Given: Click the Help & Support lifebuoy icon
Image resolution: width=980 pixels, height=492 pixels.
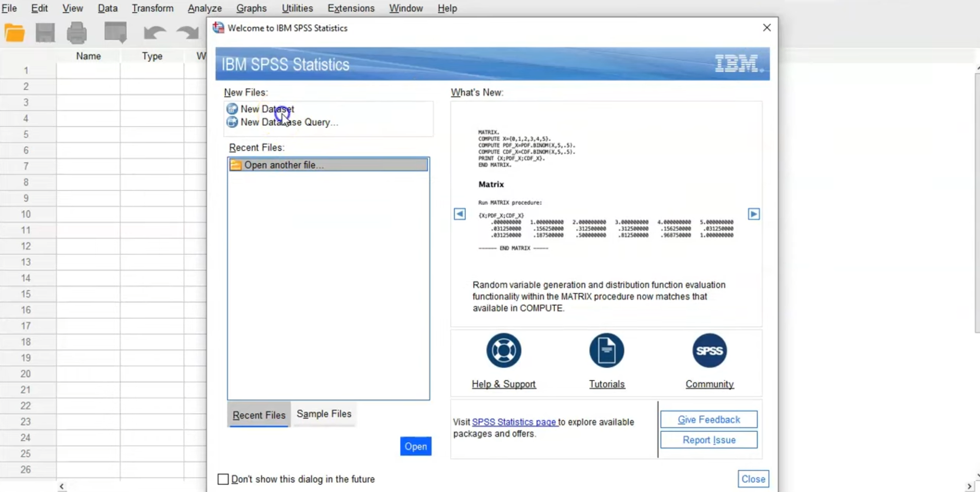Looking at the screenshot, I should coord(504,350).
